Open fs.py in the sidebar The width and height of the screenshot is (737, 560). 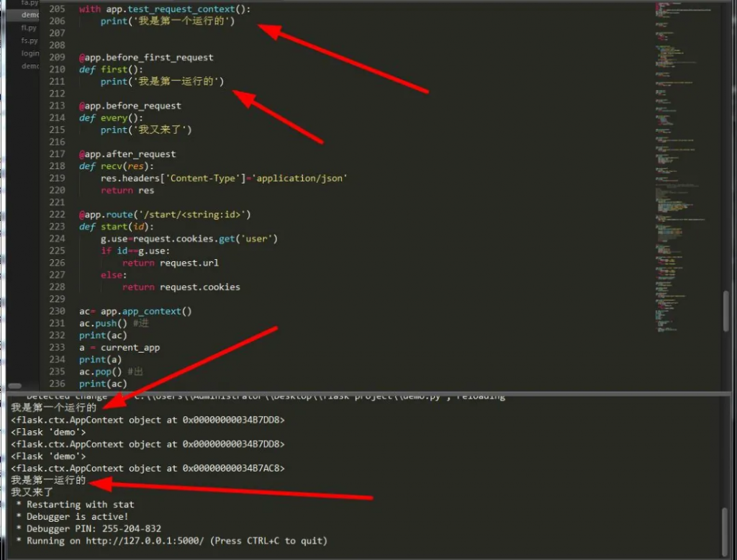coord(29,40)
